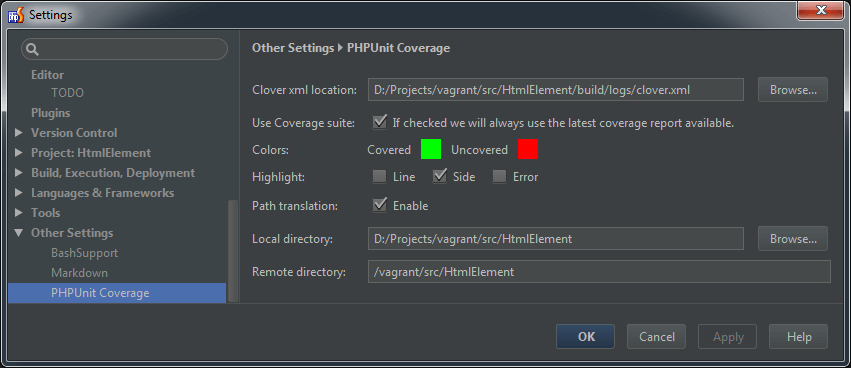The height and width of the screenshot is (368, 851).
Task: Toggle the Line highlight checkbox
Action: (379, 176)
